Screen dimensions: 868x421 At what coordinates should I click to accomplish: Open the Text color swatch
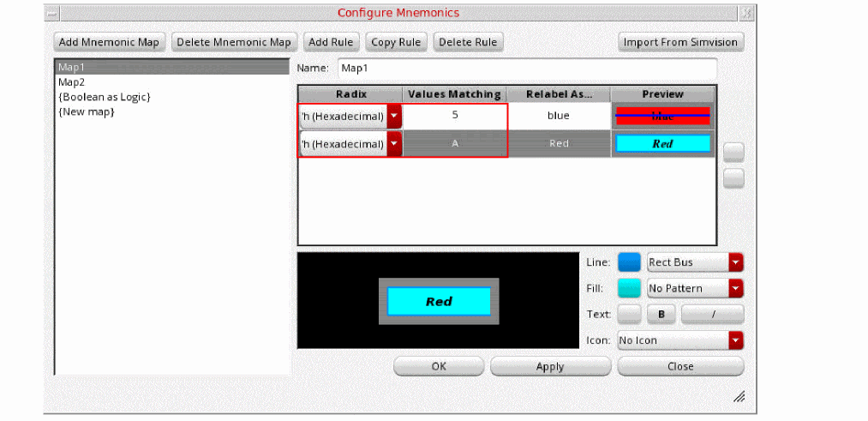click(x=629, y=314)
